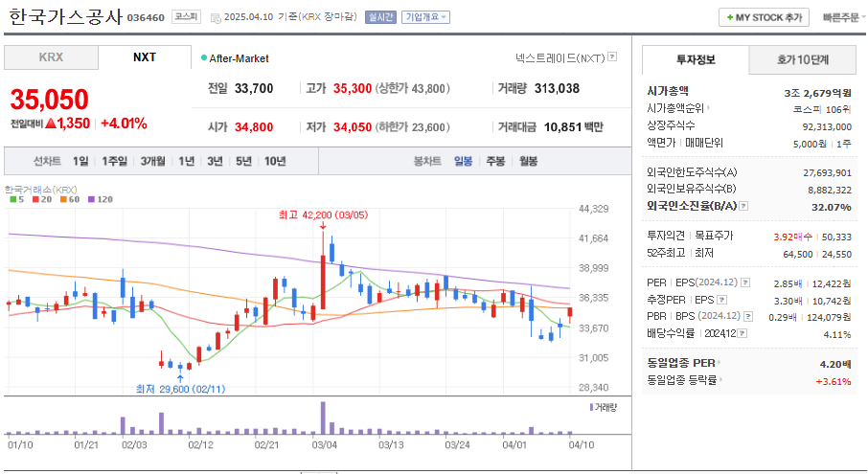Click the 고가 value 35,300
This screenshot has height=474, width=868.
[353, 88]
